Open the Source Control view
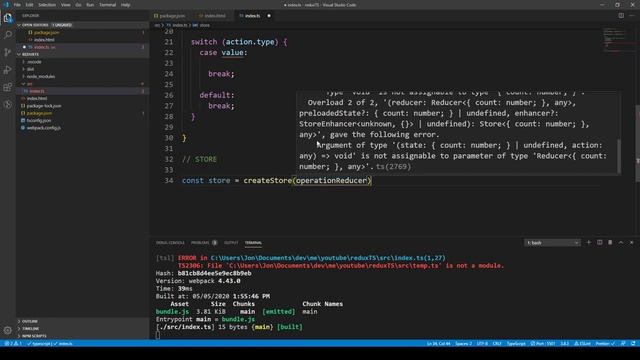This screenshot has height=360, width=640. (x=8, y=52)
